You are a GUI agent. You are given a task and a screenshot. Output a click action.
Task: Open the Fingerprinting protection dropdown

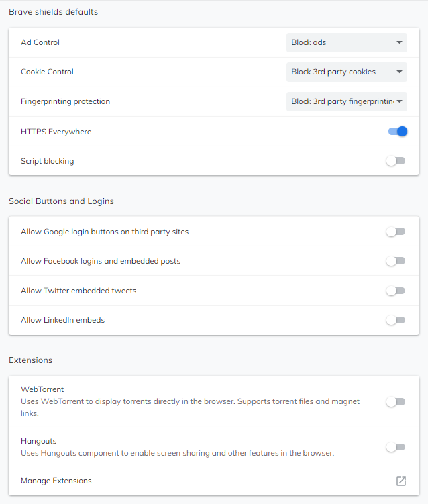click(346, 102)
